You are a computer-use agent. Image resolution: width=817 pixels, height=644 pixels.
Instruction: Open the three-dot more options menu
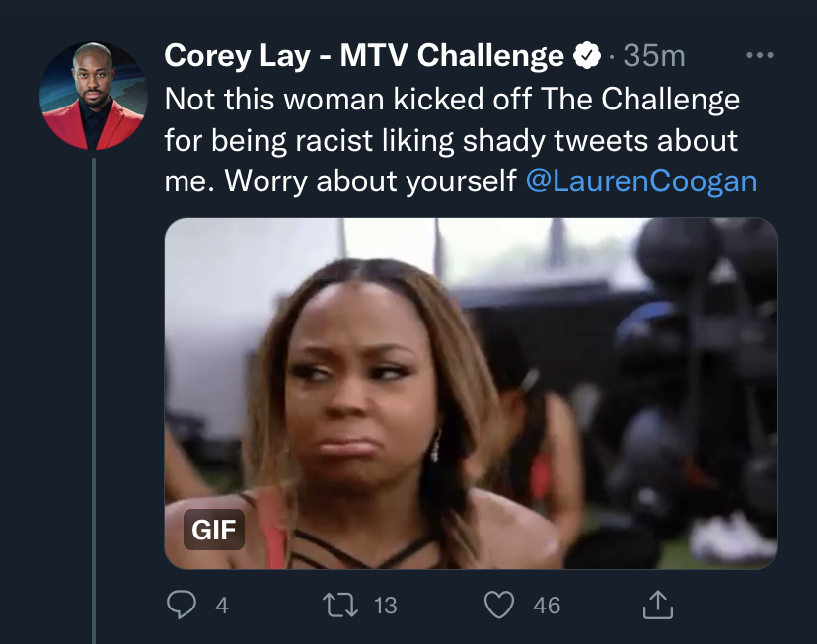tap(759, 55)
